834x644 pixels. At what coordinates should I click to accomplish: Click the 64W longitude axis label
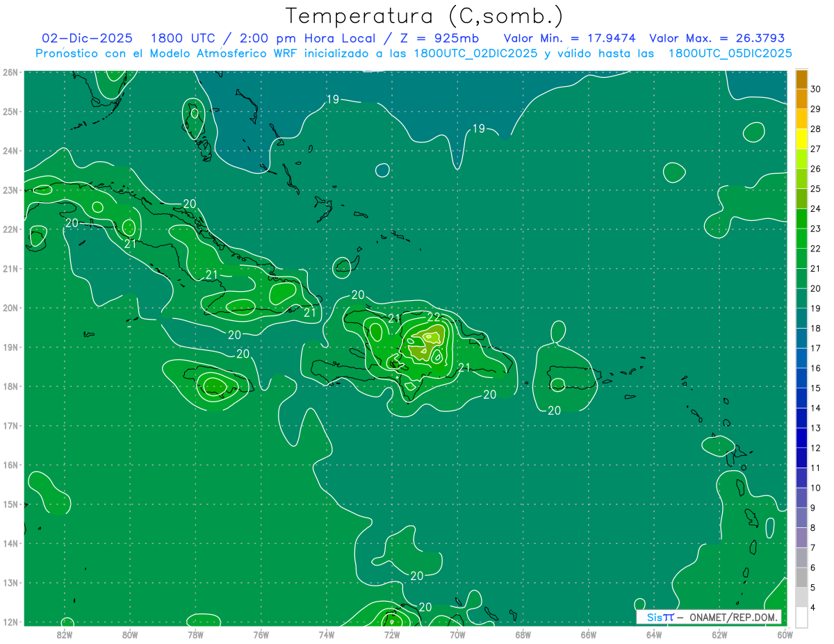click(654, 634)
